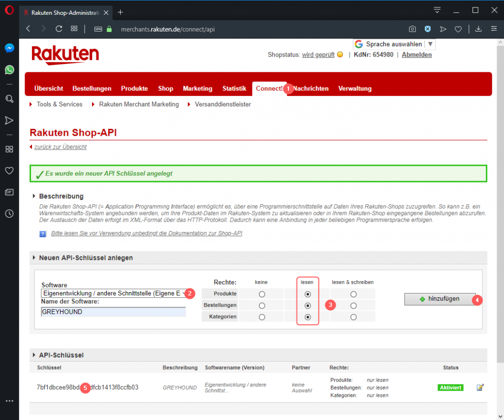Set Bestellungen rights to lesen & schreiben

coord(353,306)
